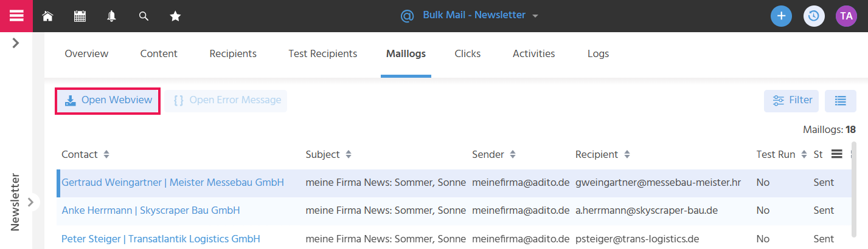Click the No test run value for Peter Steiger

(x=763, y=239)
